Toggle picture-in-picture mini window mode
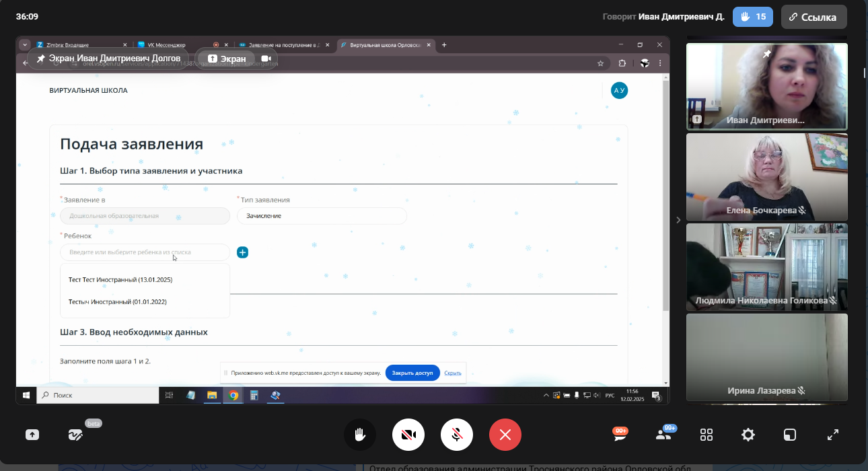Viewport: 868px width, 471px height. pyautogui.click(x=790, y=435)
